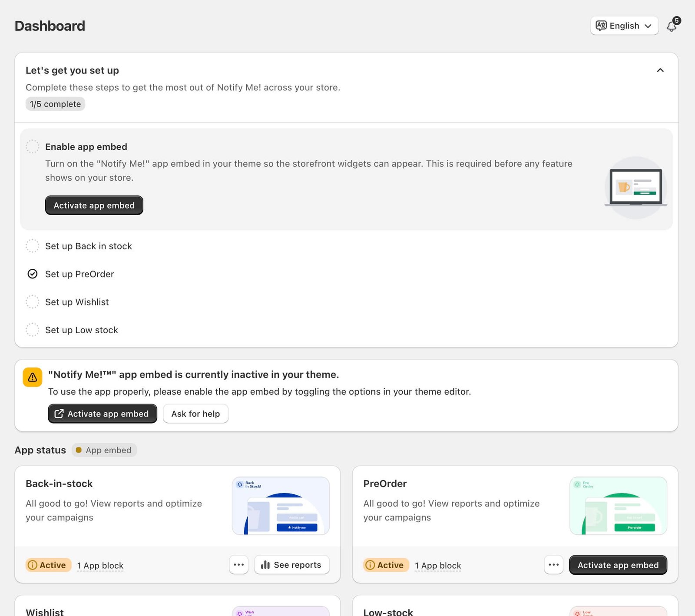This screenshot has height=616, width=695.
Task: Click the 1/5 complete progress badge
Action: pyautogui.click(x=55, y=104)
